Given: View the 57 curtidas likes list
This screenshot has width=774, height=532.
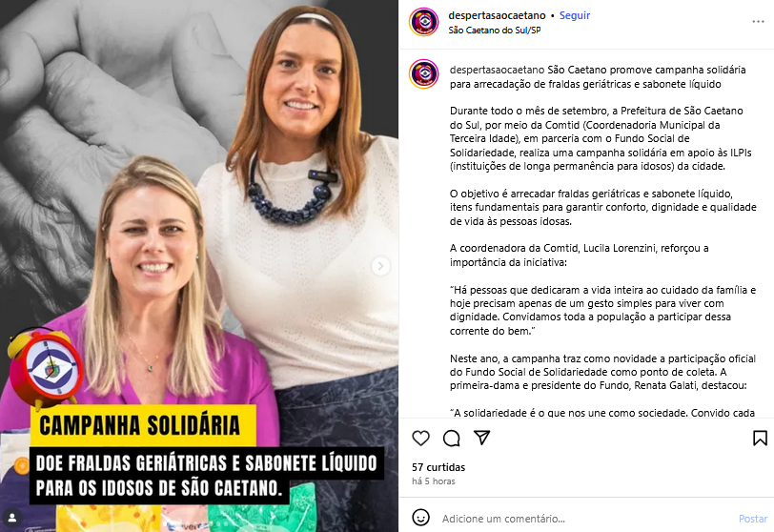Looking at the screenshot, I should pos(438,467).
